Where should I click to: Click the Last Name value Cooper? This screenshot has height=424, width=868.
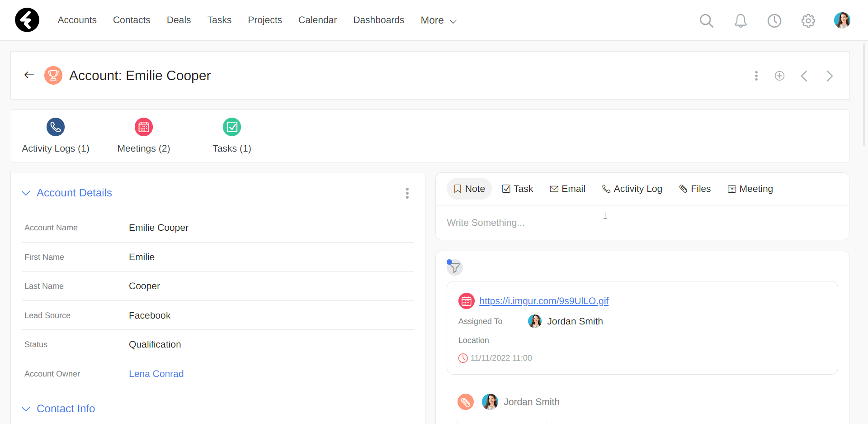145,286
